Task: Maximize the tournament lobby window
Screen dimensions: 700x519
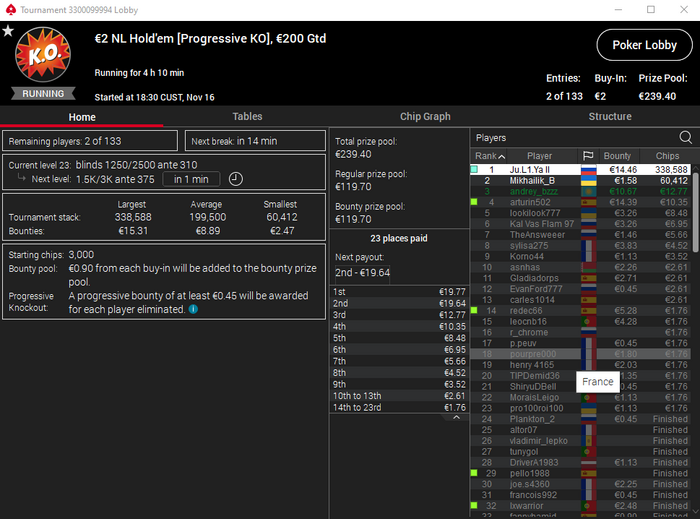Action: (651, 9)
